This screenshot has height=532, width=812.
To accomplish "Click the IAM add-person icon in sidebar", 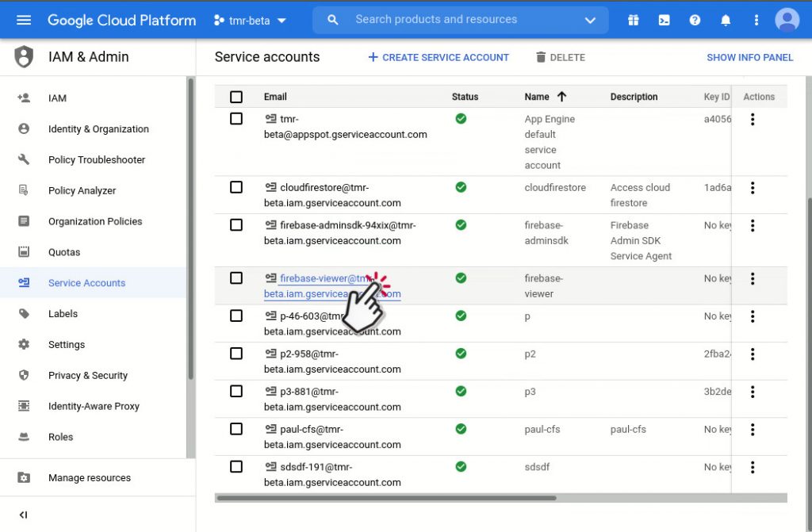I will click(x=24, y=98).
